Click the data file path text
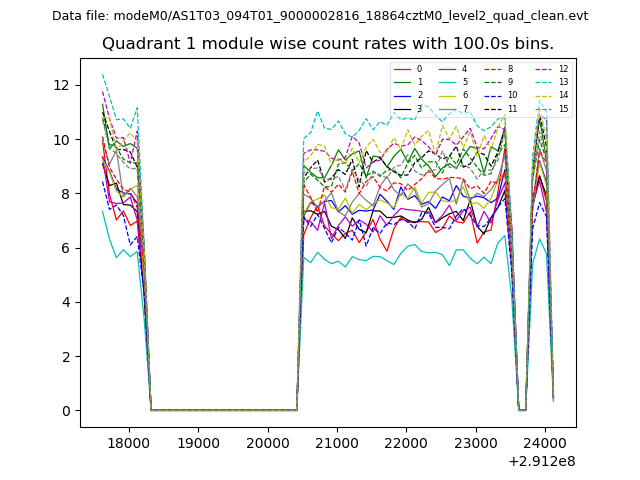Viewport: 640px width, 480px height. coord(320,16)
